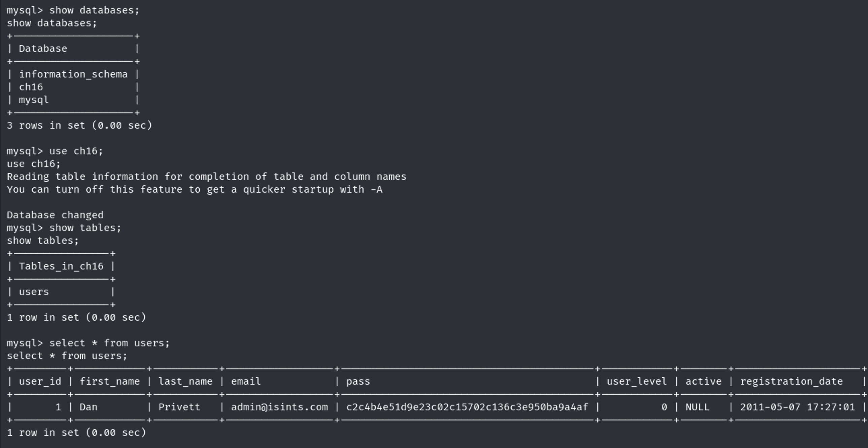Click 'select * from users;' at mysql prompt

[109, 343]
